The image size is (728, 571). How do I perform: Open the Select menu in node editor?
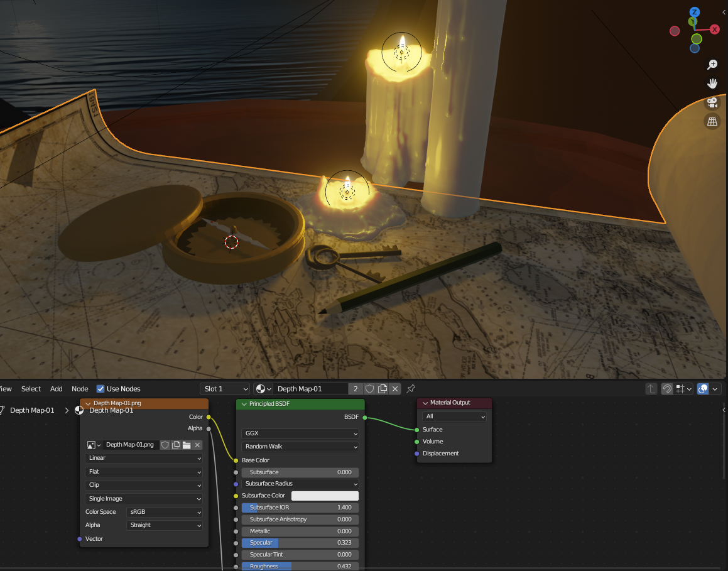point(31,389)
